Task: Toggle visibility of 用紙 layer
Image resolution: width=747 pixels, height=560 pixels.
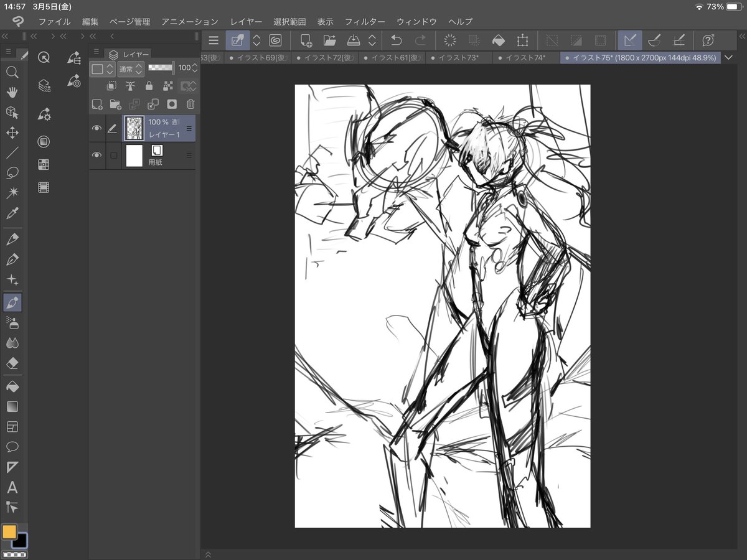Action: coord(96,156)
